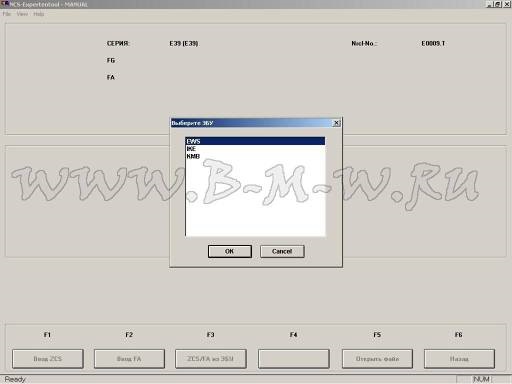512x384 pixels.
Task: Click the Ncl-No. label
Action: (364, 43)
